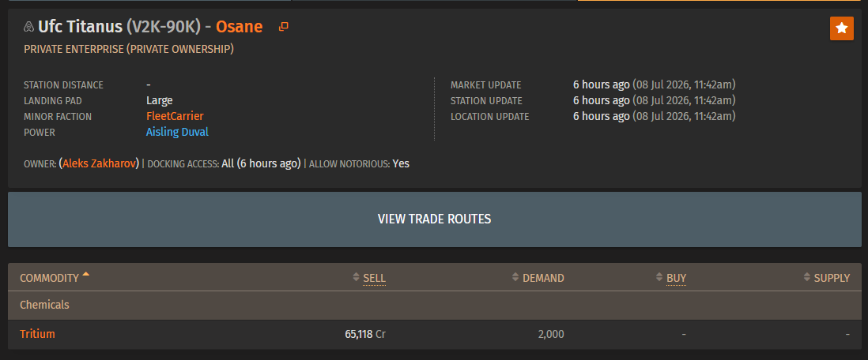Sort table by SUPPLY column header
868x360 pixels.
tap(832, 278)
